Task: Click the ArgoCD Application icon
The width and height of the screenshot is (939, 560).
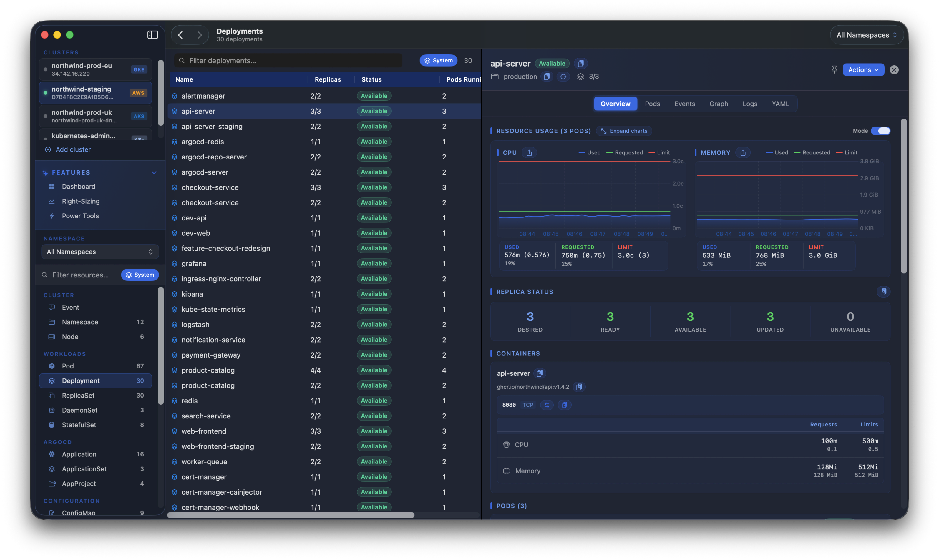Action: pos(52,454)
